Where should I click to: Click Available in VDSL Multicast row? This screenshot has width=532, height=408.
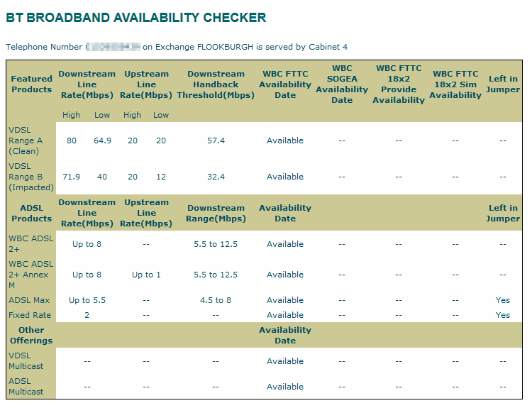(x=285, y=361)
